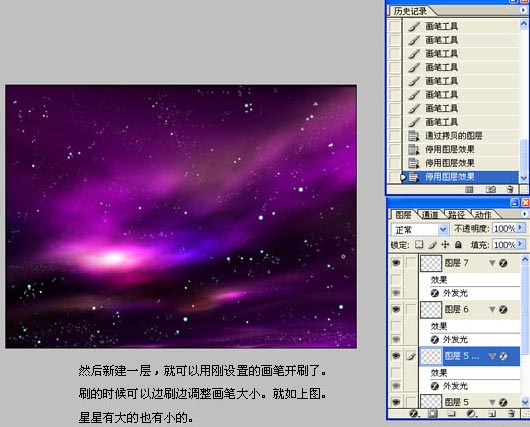Click the Layers panel scroll-down arrow
530x427 pixels.
(x=525, y=402)
